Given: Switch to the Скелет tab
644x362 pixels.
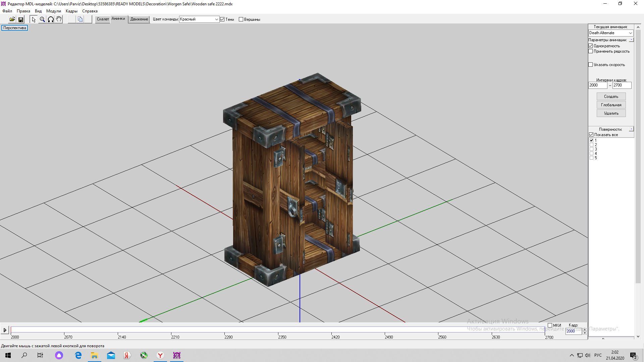Looking at the screenshot, I should 103,19.
